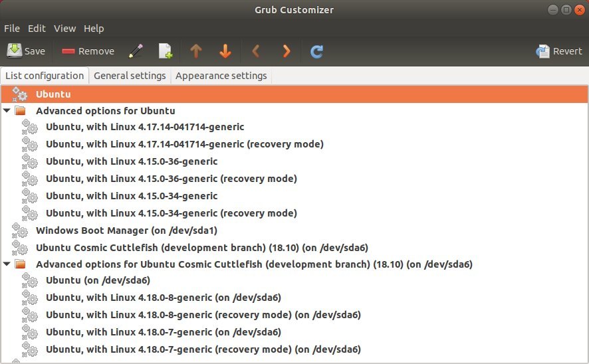
Task: Select Linux 4.18.0-7-generic (on /dev/sda6) entry
Action: click(294, 333)
